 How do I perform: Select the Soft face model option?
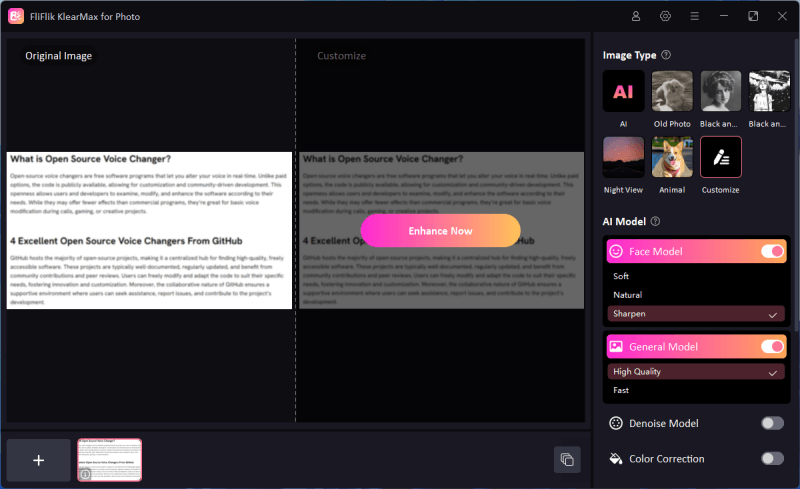(x=621, y=276)
